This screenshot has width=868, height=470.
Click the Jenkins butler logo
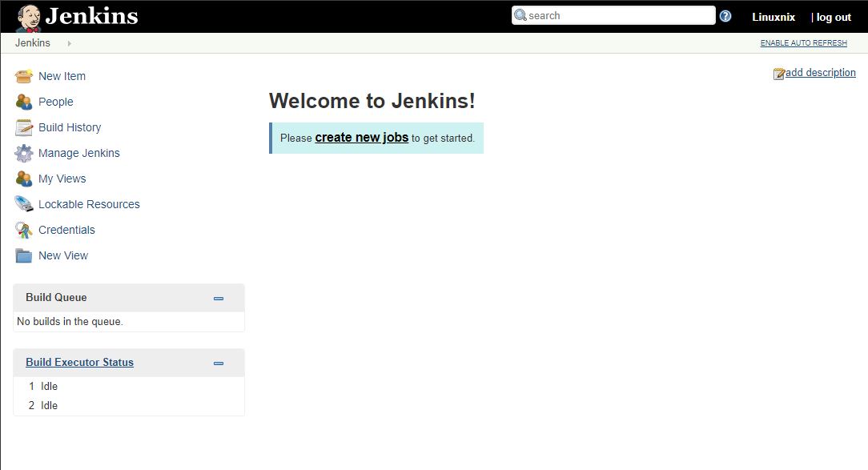tap(29, 17)
